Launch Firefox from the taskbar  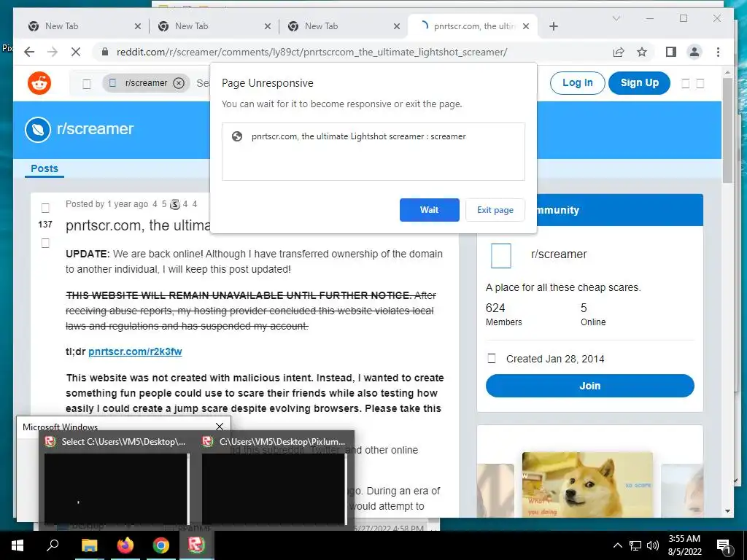[x=125, y=545]
